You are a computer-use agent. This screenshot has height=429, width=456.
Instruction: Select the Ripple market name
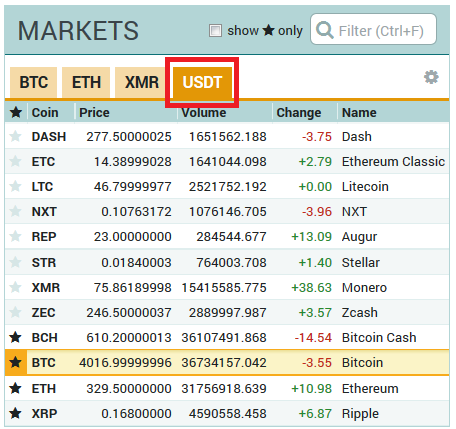tap(360, 414)
